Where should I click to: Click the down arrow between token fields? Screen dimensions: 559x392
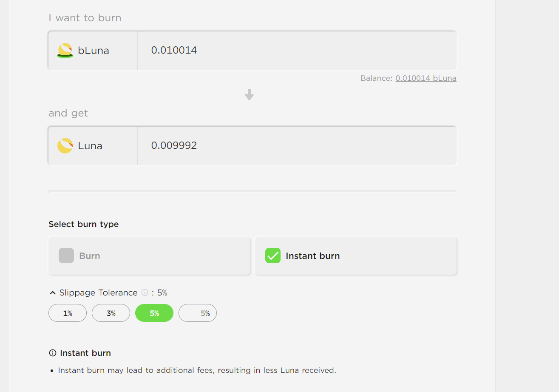coord(250,95)
